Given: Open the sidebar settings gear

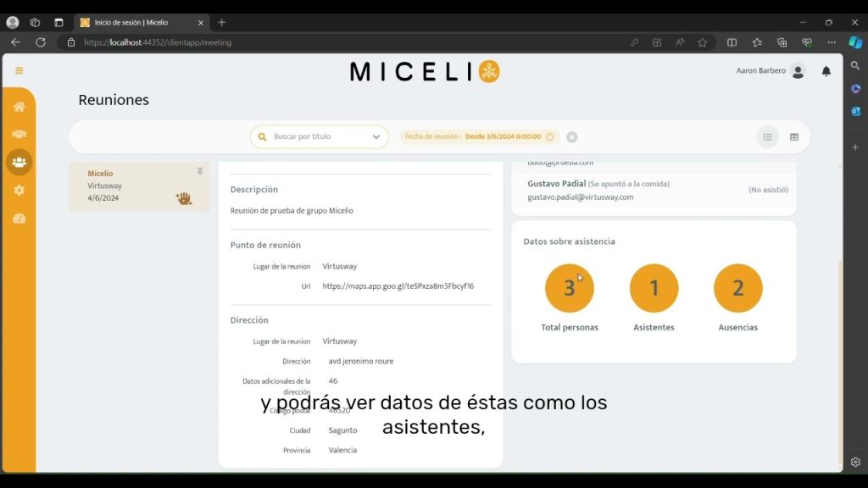Looking at the screenshot, I should [x=19, y=191].
